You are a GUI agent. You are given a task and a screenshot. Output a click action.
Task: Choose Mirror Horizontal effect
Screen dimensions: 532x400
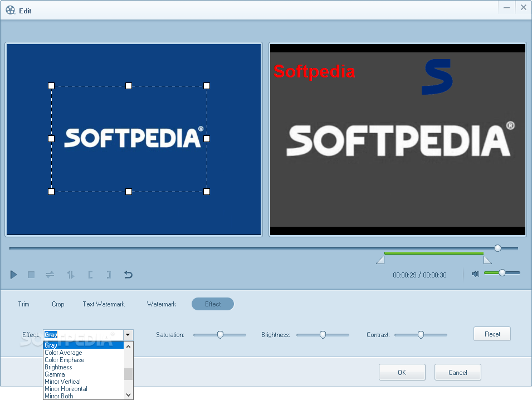click(x=84, y=389)
